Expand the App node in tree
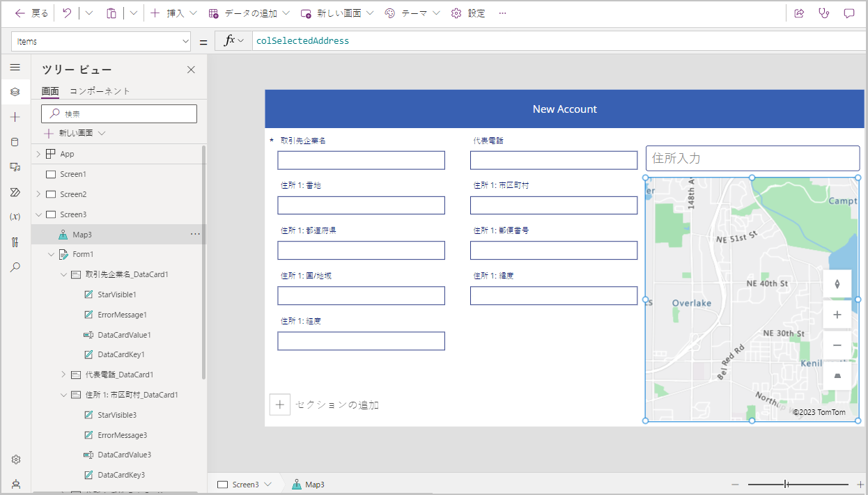The image size is (868, 495). click(38, 154)
